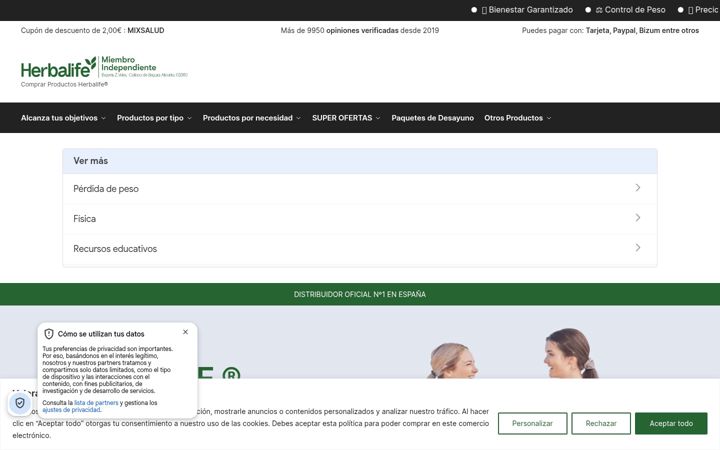Expand 'Alcanza tus objetivos' menu
The image size is (720, 450).
click(x=63, y=118)
